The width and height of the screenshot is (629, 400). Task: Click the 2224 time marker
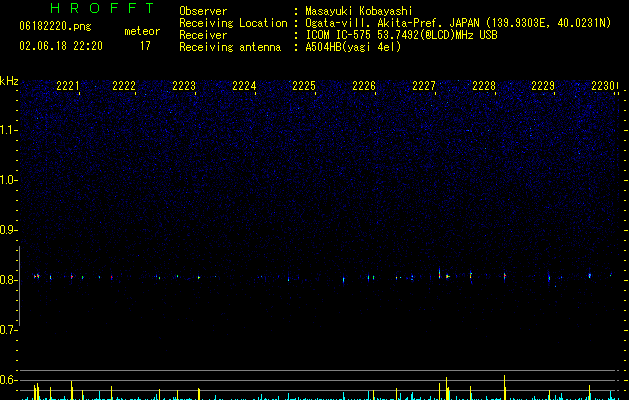pyautogui.click(x=244, y=86)
